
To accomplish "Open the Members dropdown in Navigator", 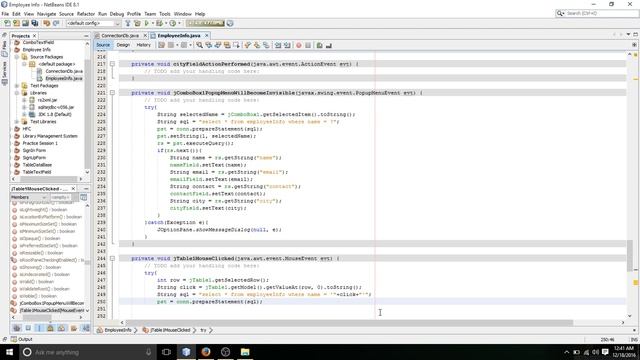I will tap(28, 197).
